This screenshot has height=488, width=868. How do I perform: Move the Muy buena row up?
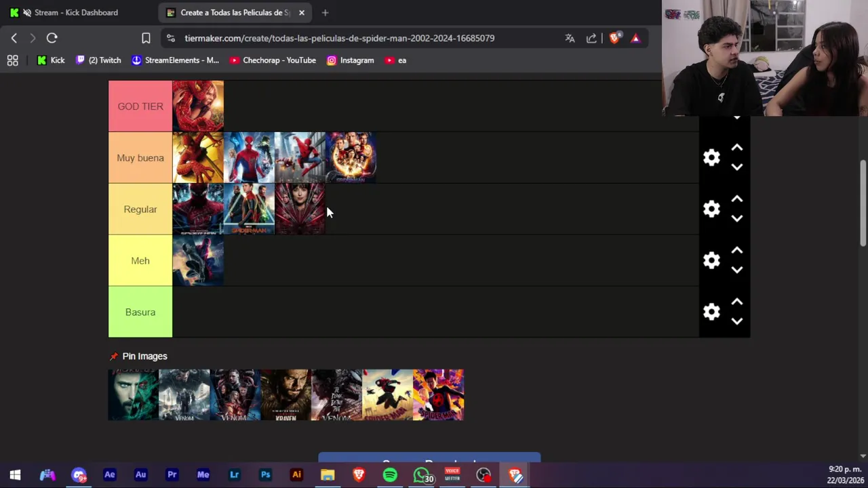[x=737, y=148]
